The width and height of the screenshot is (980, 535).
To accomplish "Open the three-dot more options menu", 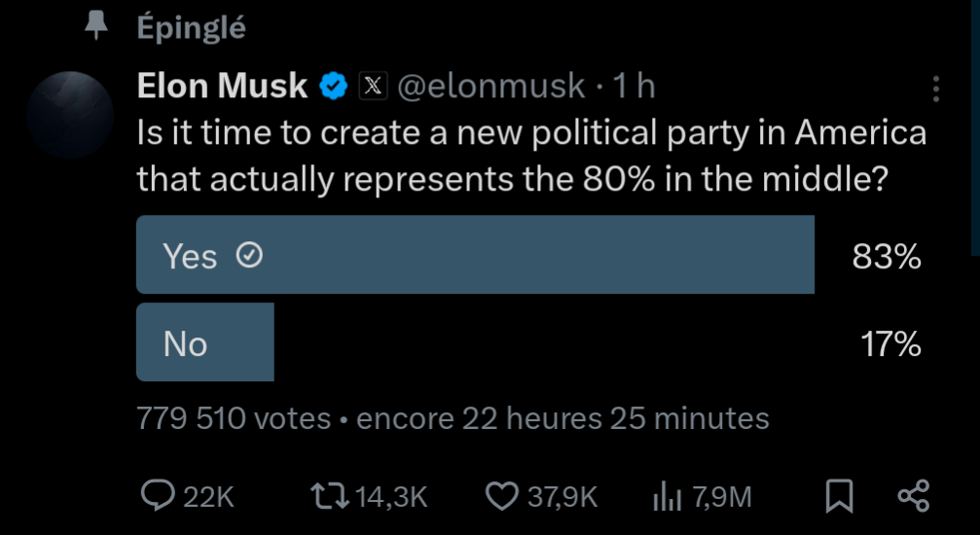I will point(935,89).
